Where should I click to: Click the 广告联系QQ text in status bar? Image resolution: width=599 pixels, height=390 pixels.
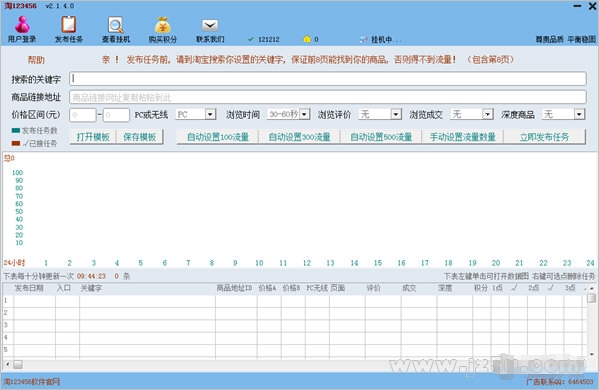(x=560, y=382)
